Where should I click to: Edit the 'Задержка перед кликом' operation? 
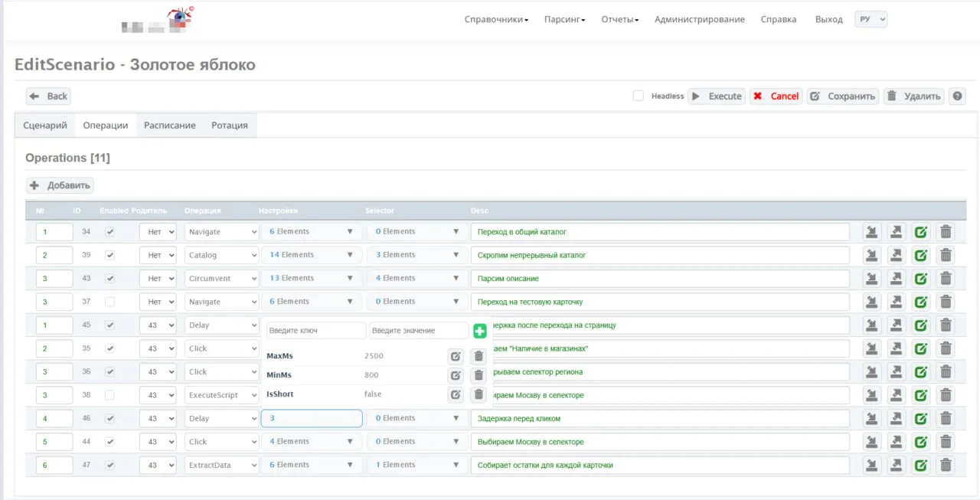tap(921, 419)
